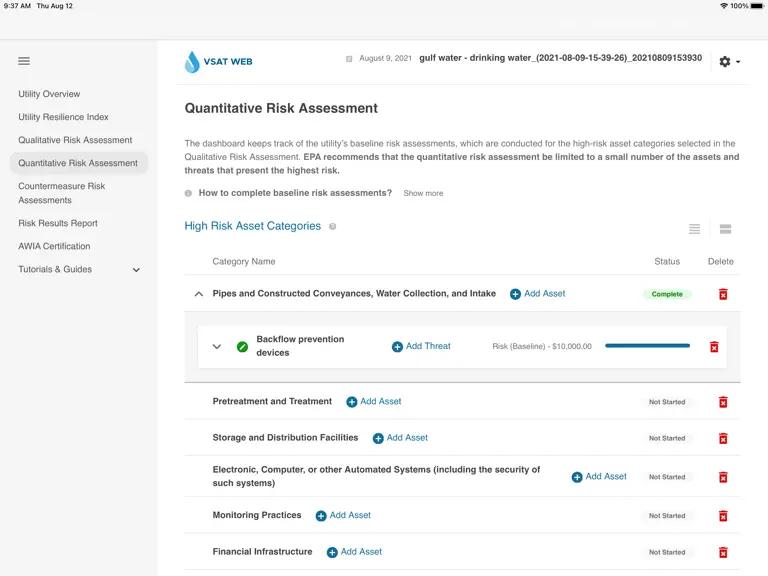Switch to expanded rows view icon
Screen dimensions: 768x576
tap(725, 229)
